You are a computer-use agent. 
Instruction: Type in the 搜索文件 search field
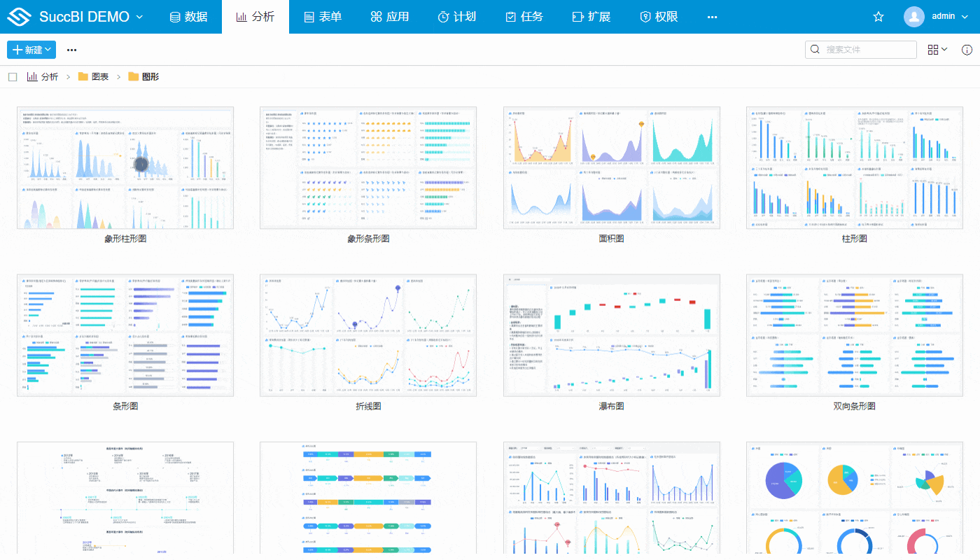[x=868, y=50]
